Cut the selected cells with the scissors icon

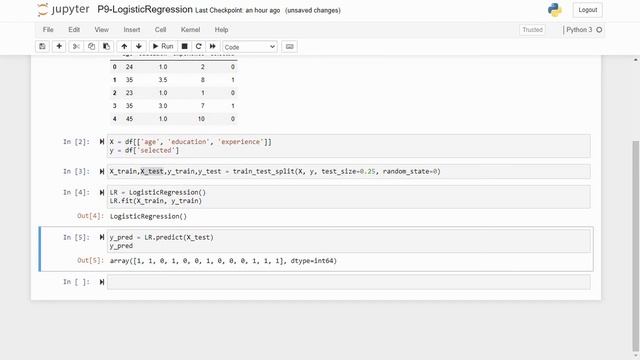[76, 47]
